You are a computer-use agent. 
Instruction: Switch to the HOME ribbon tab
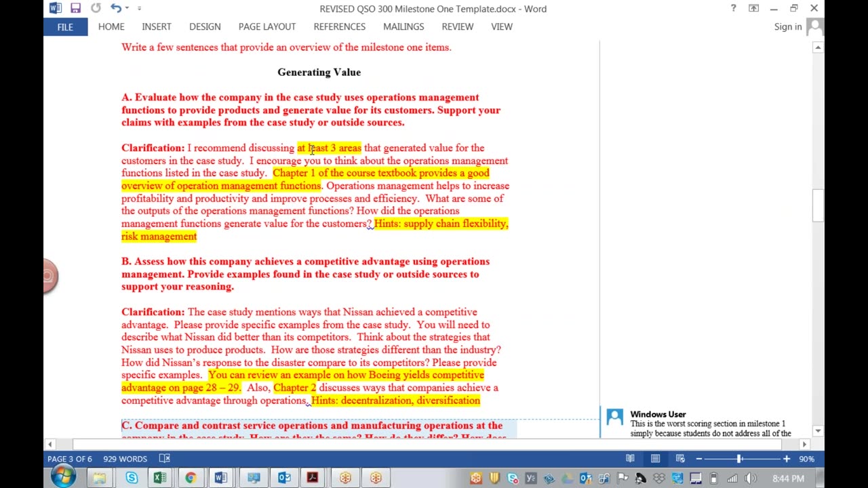111,26
